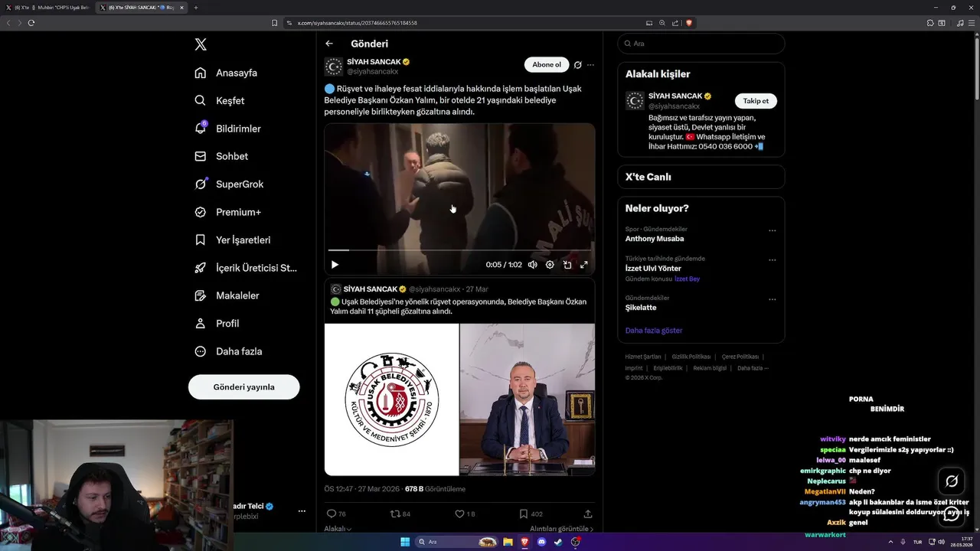Click Daha fazla göster link
The height and width of the screenshot is (551, 980).
coord(654,331)
